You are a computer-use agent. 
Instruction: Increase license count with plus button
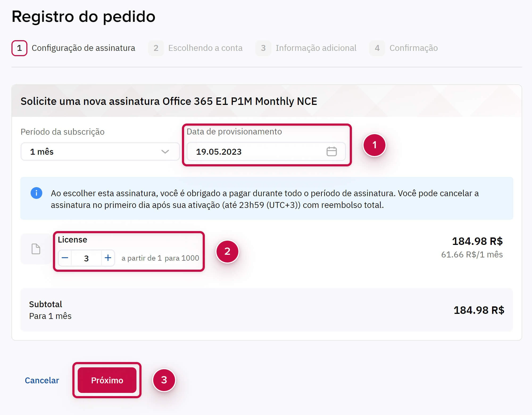pyautogui.click(x=108, y=258)
